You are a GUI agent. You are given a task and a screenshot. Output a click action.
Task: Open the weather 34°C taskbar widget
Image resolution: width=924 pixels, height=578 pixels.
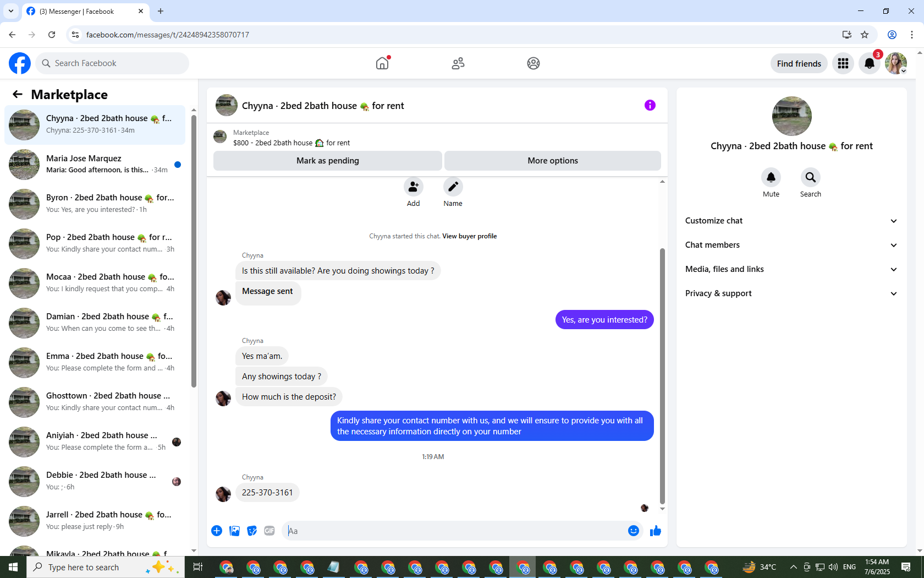tap(760, 567)
